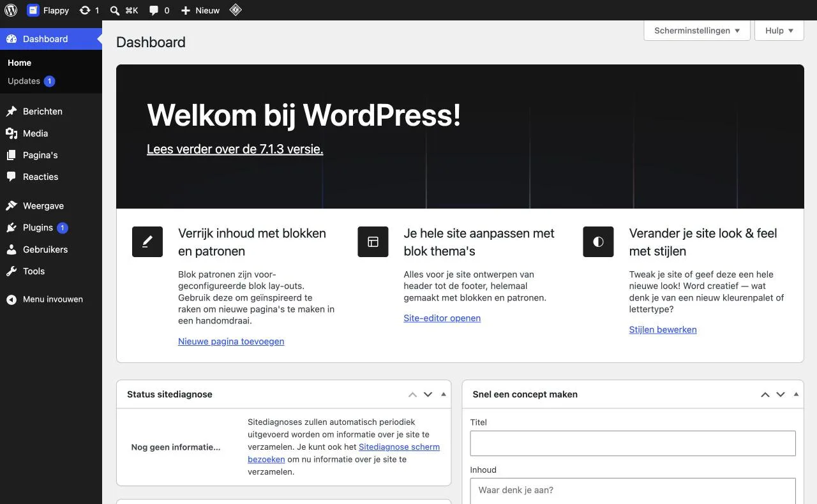The height and width of the screenshot is (504, 817).
Task: Click the Media icon in sidebar
Action: (11, 133)
